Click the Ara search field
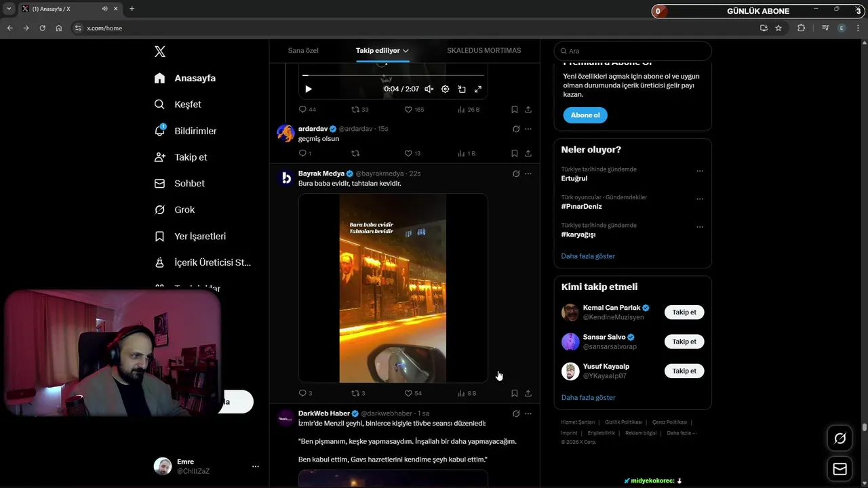Image resolution: width=868 pixels, height=488 pixels. pos(633,51)
